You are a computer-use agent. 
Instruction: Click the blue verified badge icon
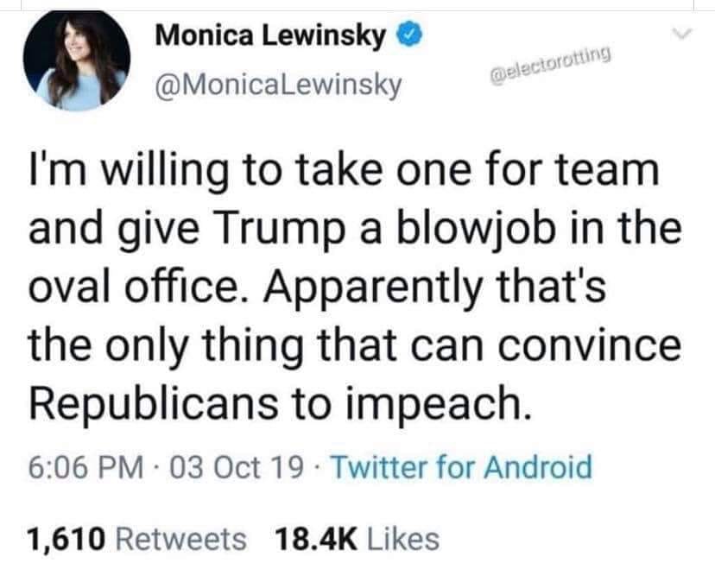408,36
